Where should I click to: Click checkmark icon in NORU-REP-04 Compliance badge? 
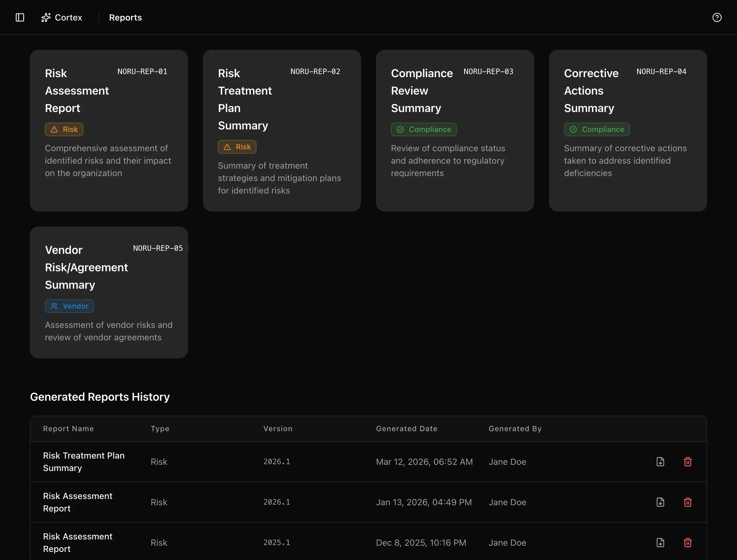[x=573, y=129]
